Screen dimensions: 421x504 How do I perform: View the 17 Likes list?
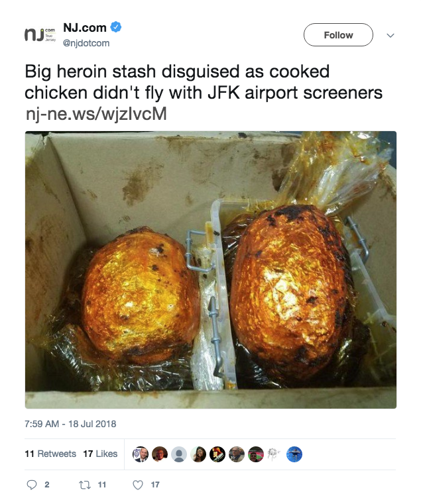click(100, 454)
